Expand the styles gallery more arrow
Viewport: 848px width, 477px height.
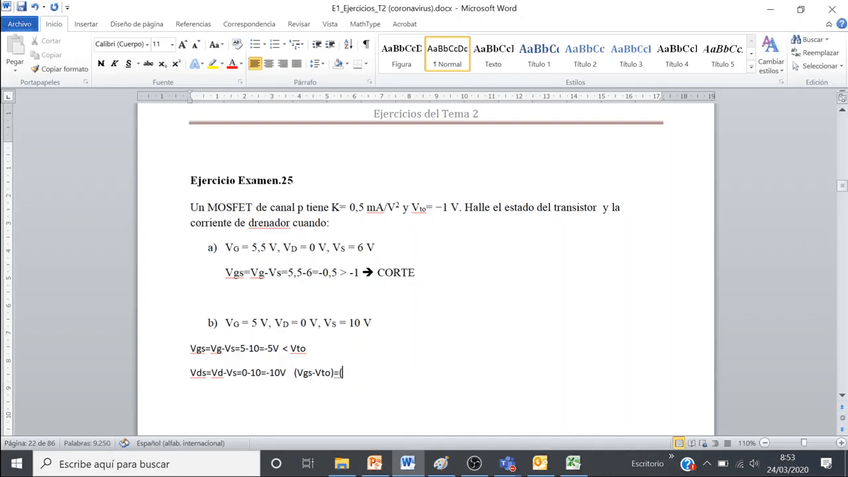[751, 67]
